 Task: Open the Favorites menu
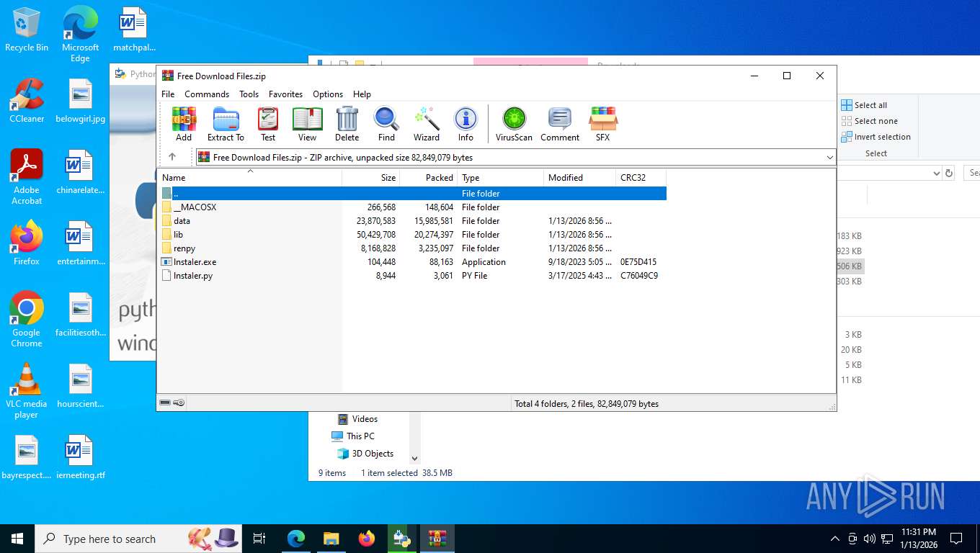285,94
